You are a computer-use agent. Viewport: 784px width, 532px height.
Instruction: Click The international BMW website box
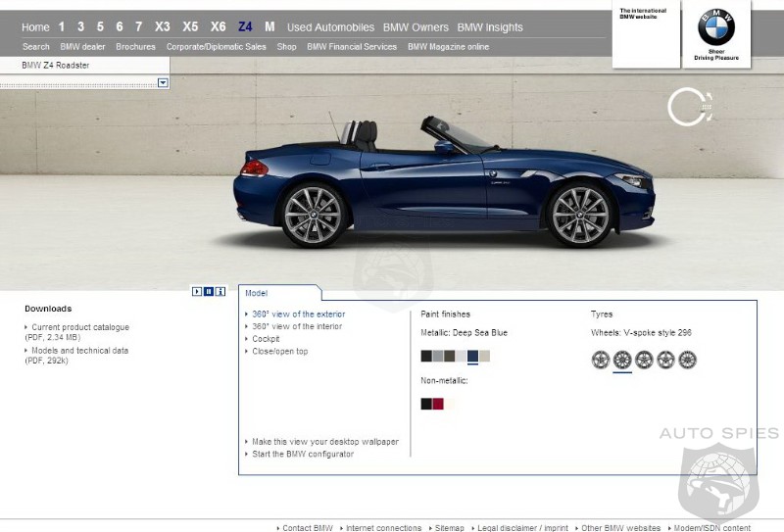(x=646, y=34)
